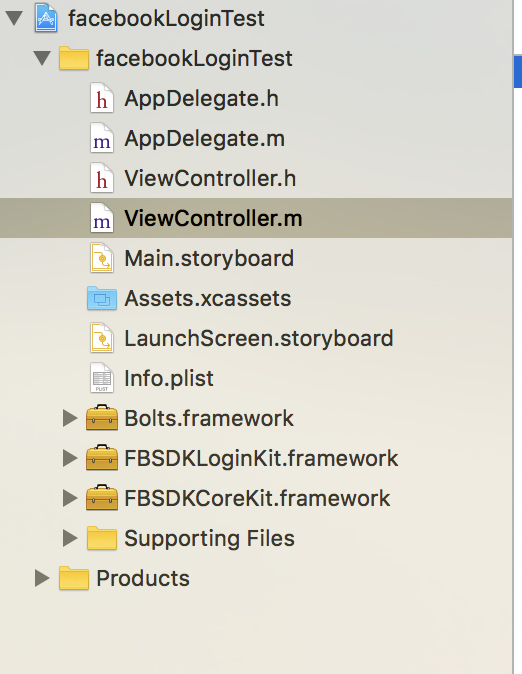Expand the Supporting Files group
The width and height of the screenshot is (522, 674).
click(69, 538)
